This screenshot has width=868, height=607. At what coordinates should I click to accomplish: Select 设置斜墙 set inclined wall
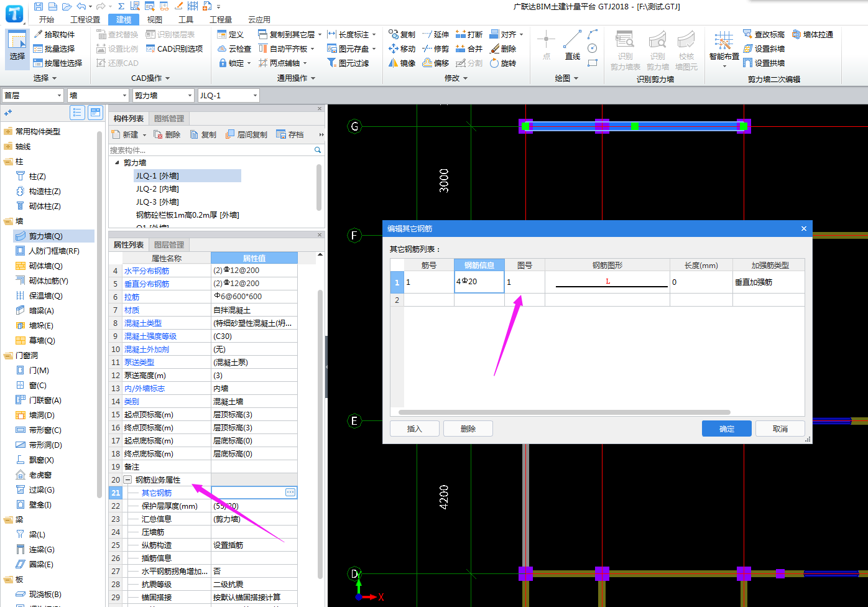764,49
